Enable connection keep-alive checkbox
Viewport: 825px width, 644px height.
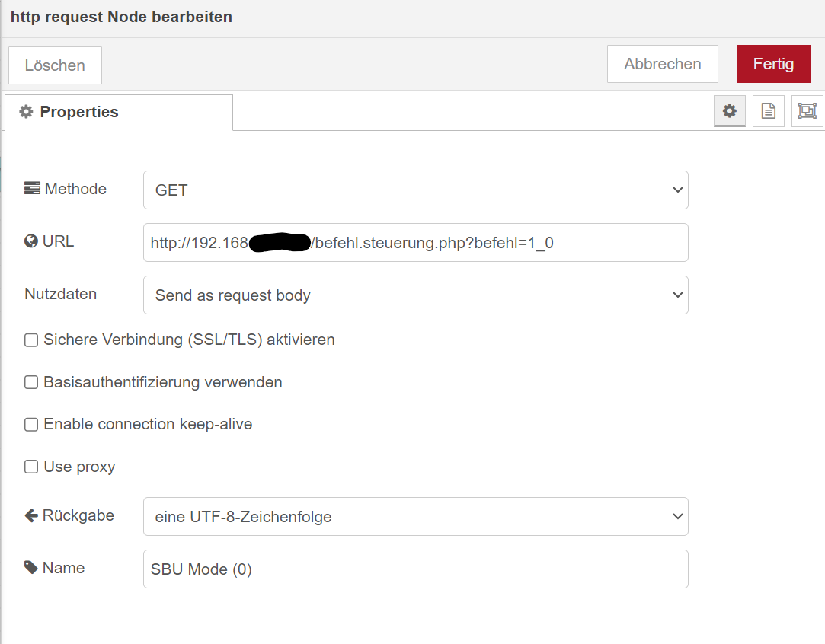pyautogui.click(x=31, y=425)
